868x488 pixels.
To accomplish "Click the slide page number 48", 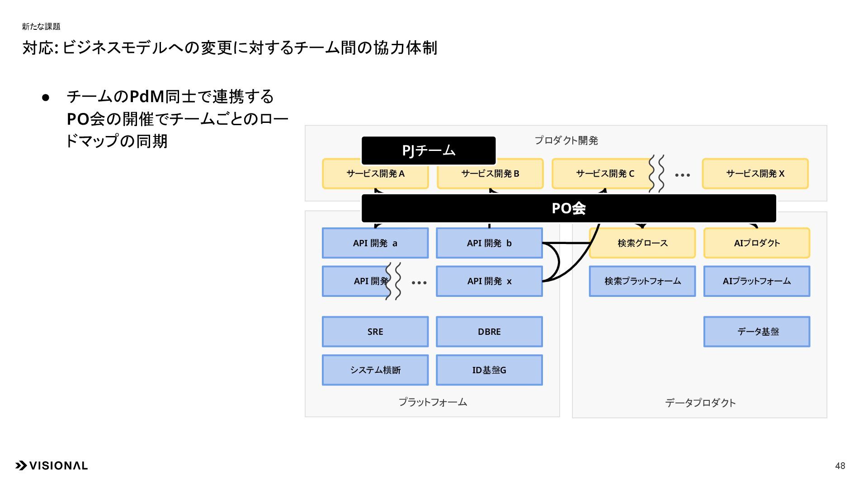I will click(840, 466).
